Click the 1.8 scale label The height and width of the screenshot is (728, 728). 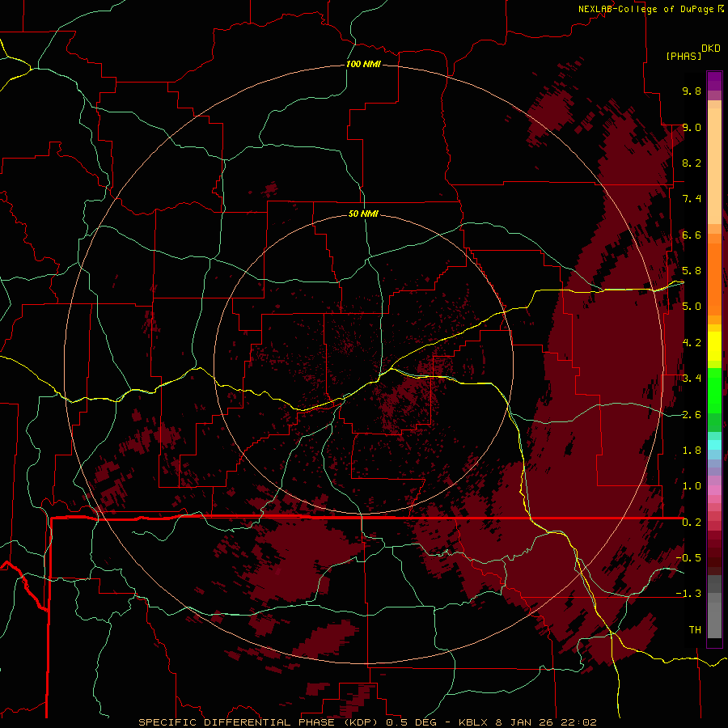(692, 451)
